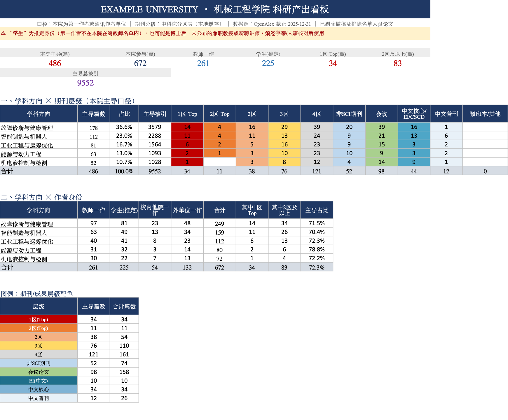Viewport: 508px width, 420px height.
Task: Click the 图例:期刊/成果层级配色 heading
Action: coord(37,294)
